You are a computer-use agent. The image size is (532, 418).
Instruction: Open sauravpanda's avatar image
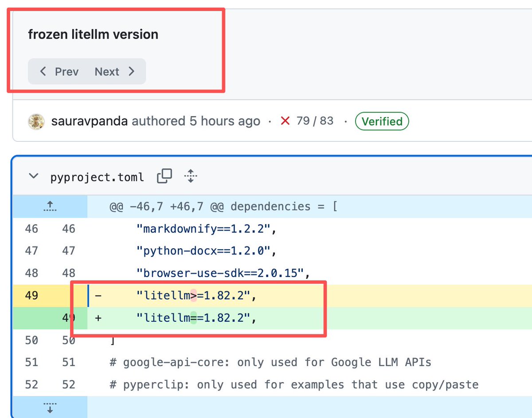[x=36, y=121]
